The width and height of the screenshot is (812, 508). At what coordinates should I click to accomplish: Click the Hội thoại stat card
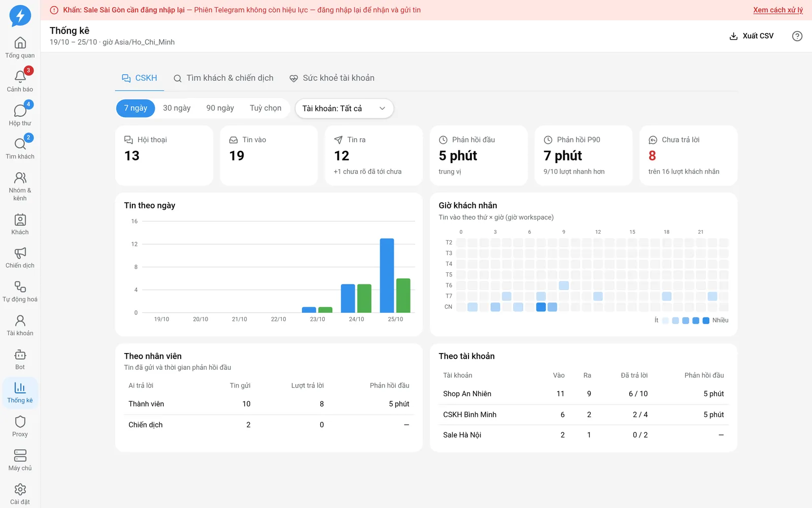(164, 155)
